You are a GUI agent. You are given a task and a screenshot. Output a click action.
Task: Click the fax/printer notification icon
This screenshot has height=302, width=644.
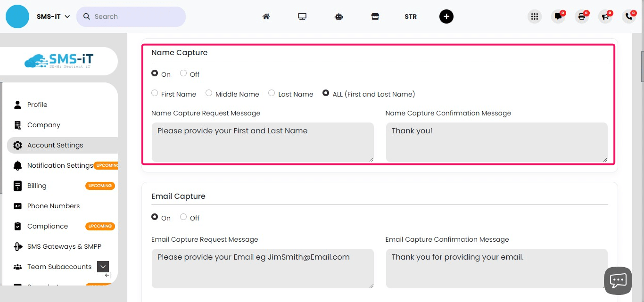coord(582,16)
